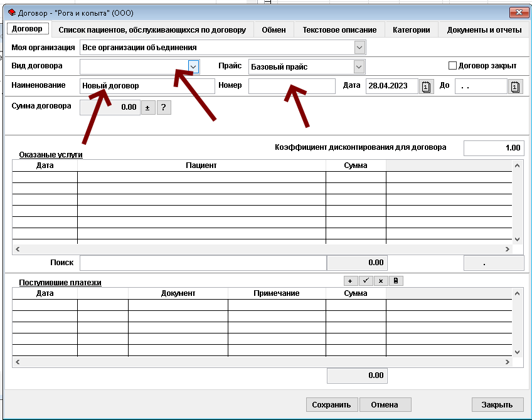Click the Поиск search field
Viewport: 532px width, 420px height.
point(203,263)
